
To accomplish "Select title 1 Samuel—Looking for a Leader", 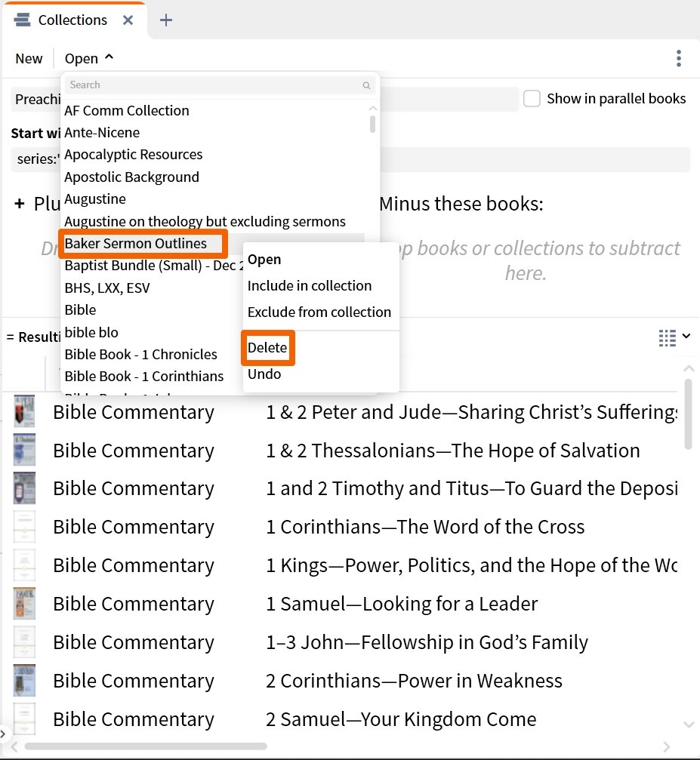I will point(402,604).
